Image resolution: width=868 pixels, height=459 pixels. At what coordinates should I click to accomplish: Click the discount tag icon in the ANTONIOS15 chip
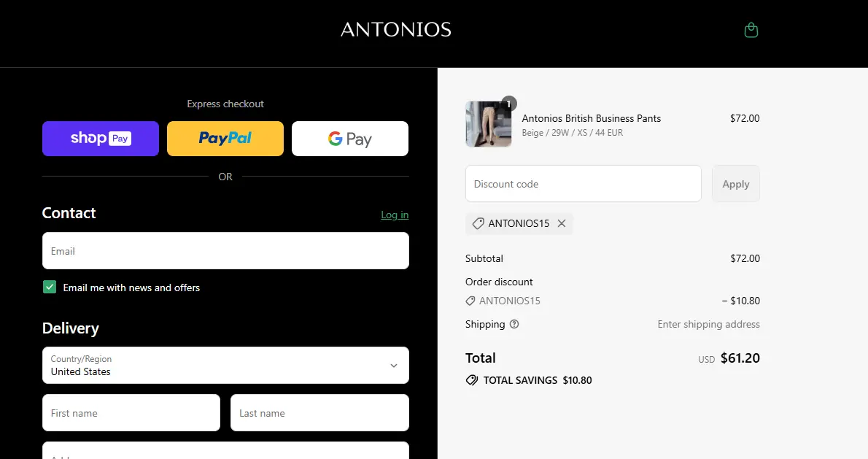click(x=478, y=223)
